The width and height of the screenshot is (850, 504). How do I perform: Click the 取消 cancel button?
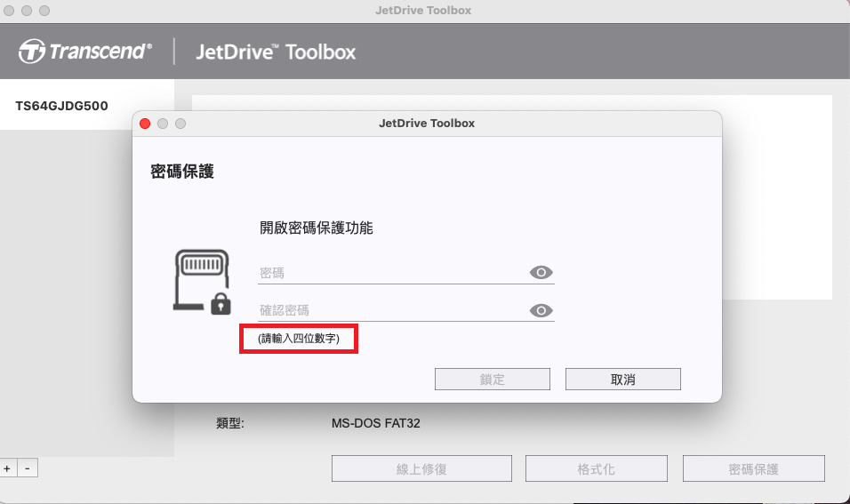pos(623,380)
